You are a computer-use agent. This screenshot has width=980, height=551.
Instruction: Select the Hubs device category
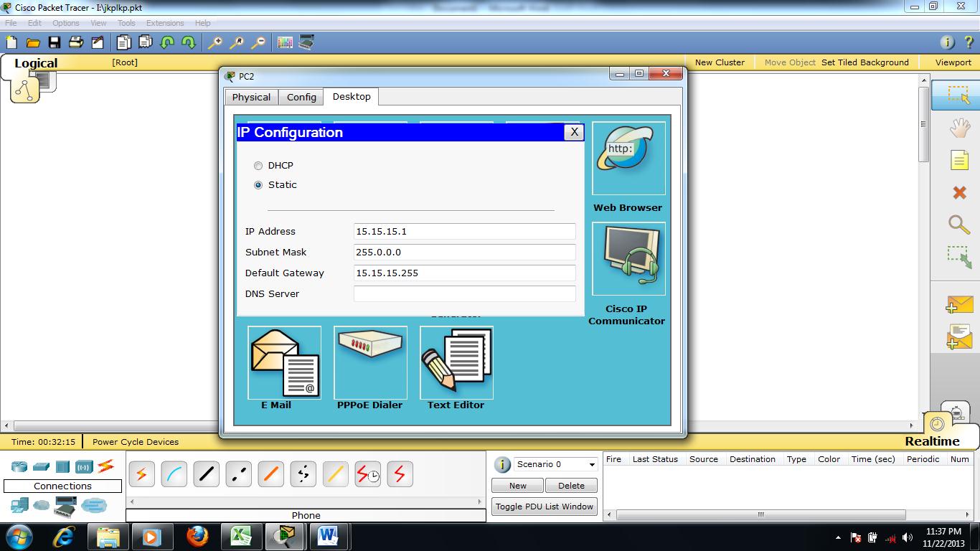62,466
